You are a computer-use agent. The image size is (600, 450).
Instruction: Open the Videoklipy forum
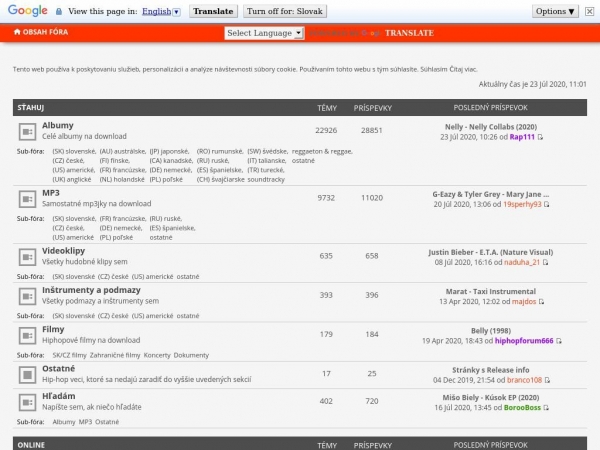pyautogui.click(x=64, y=251)
